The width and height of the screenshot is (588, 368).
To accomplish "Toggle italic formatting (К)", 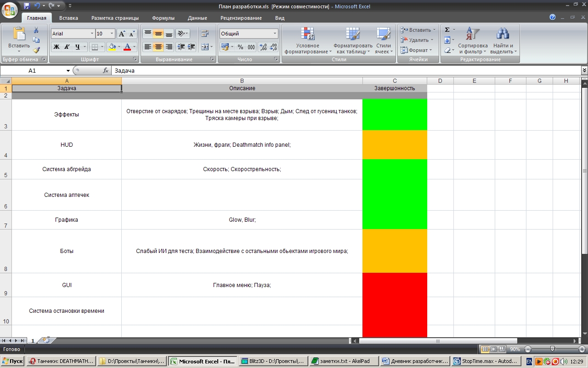I will (67, 47).
